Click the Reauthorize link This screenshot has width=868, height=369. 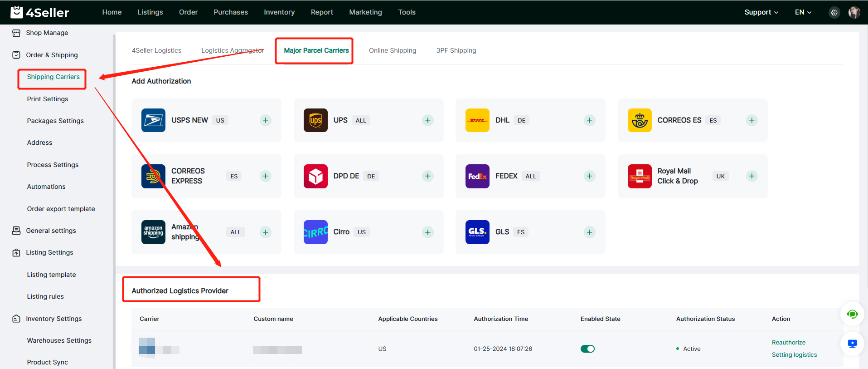point(789,342)
